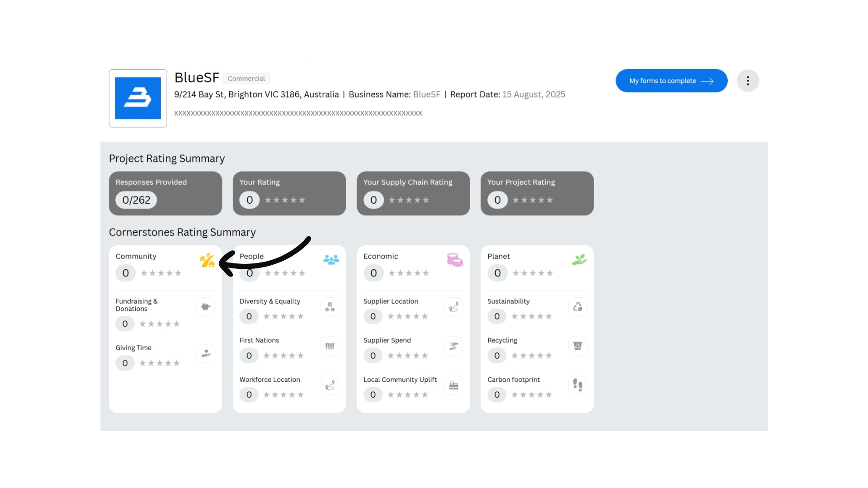Click the Sustainability label
Screen dimensions: 868x488
coord(509,301)
